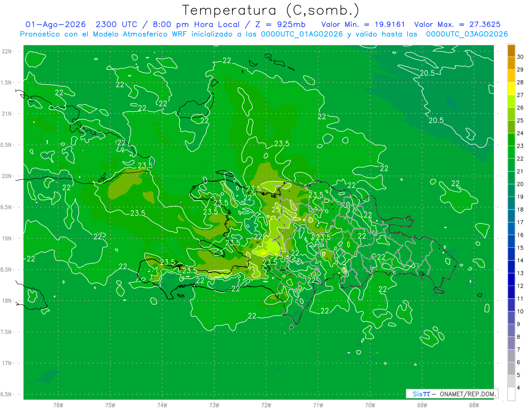Click the "7" label on the color scale
The width and height of the screenshot is (532, 411).
pos(519,349)
